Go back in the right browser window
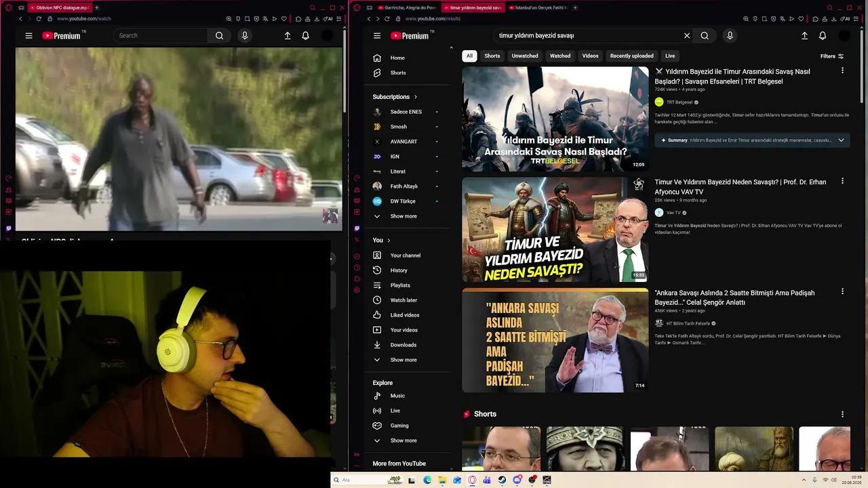Viewport: 868px width, 488px height. [369, 19]
